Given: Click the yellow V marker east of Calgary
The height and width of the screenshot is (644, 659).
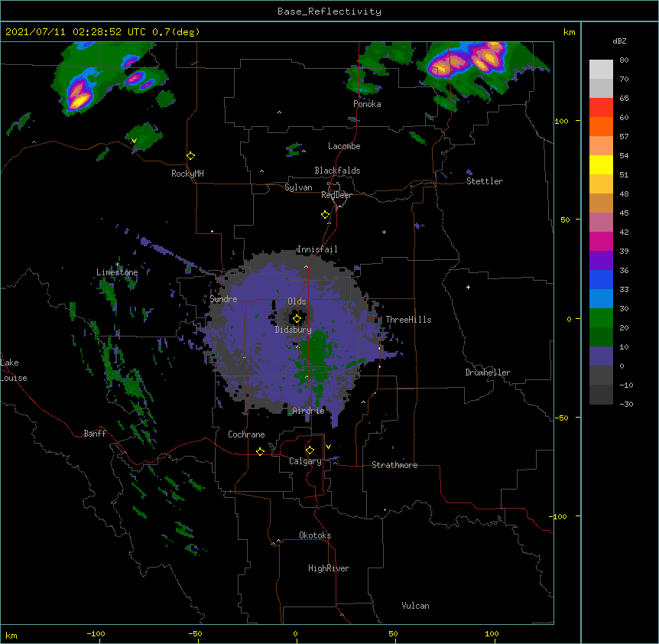Looking at the screenshot, I should tap(328, 447).
